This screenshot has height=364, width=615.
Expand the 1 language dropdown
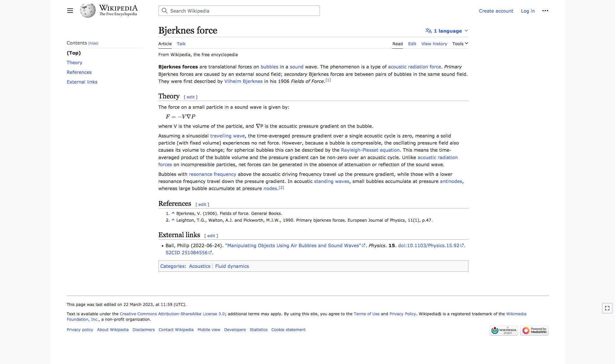[446, 31]
